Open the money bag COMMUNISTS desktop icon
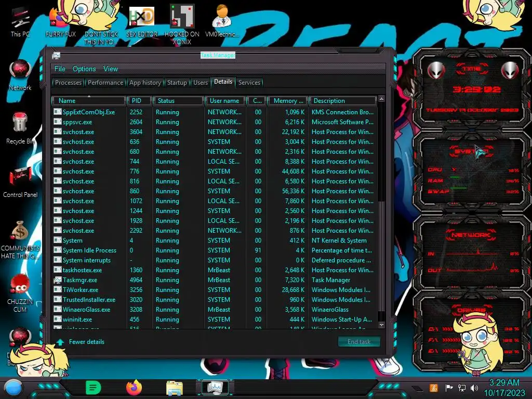This screenshot has height=399, width=532. coord(20,240)
